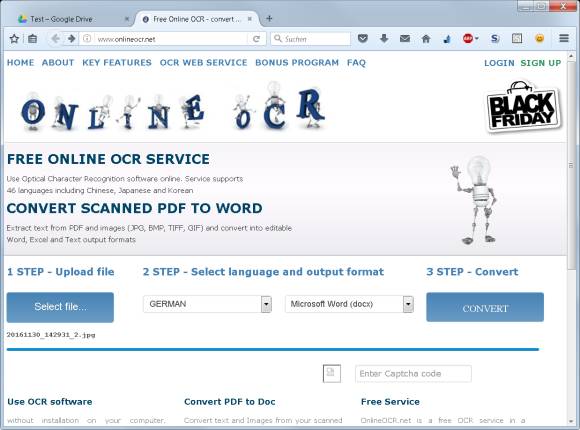Click the SIGN UP link
Image resolution: width=580 pixels, height=430 pixels.
tap(541, 63)
